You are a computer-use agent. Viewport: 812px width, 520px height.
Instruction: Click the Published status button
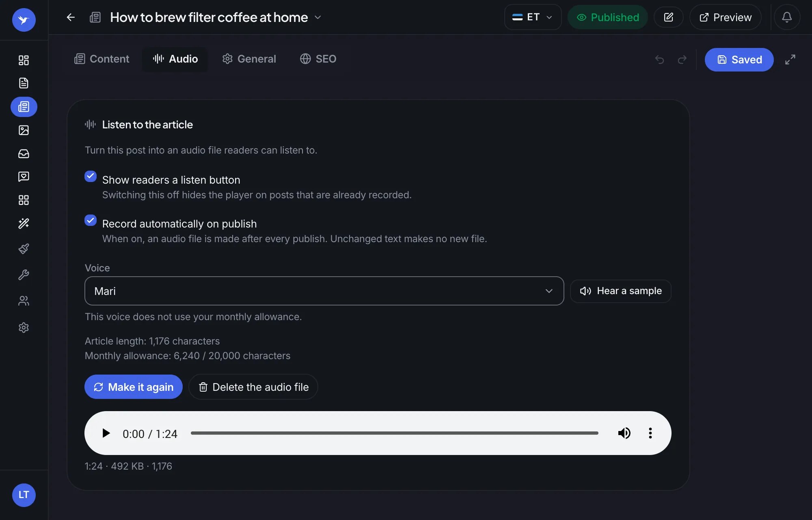point(608,17)
